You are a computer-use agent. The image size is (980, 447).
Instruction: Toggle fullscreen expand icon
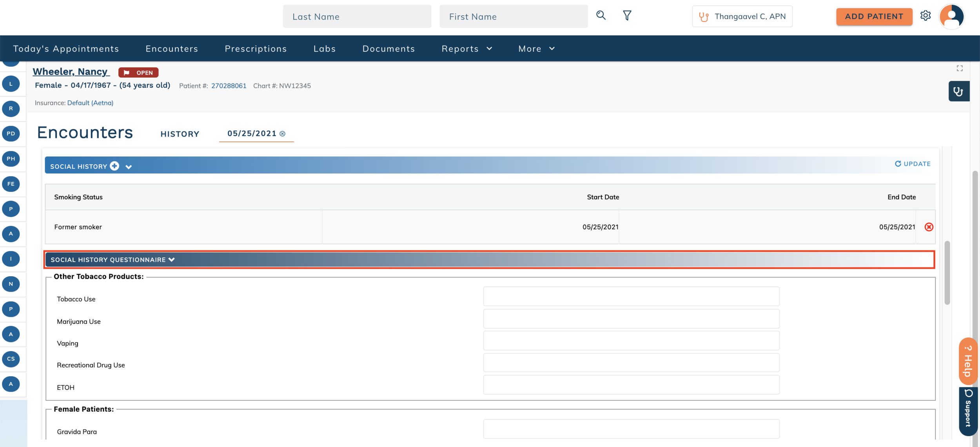pos(959,69)
